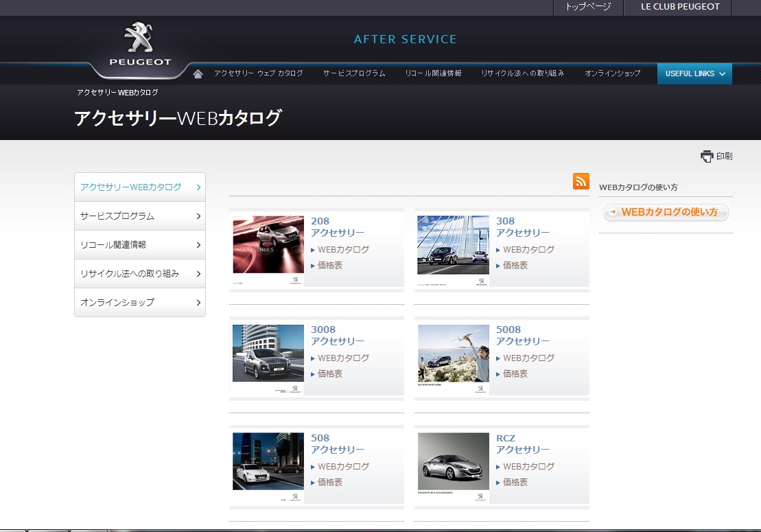Click the 508 アクセサリー heading
This screenshot has width=761, height=532.
[x=338, y=443]
